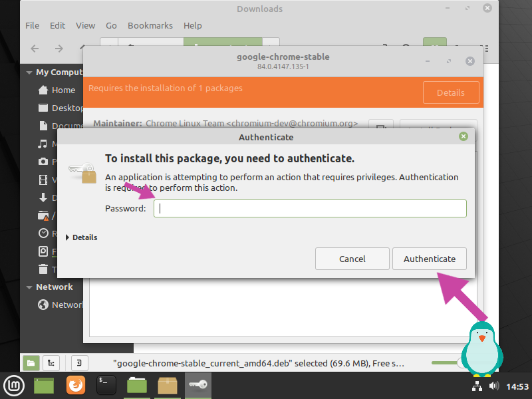The image size is (532, 399).
Task: Select the Downloads arrow icon in sidebar
Action: [43, 198]
